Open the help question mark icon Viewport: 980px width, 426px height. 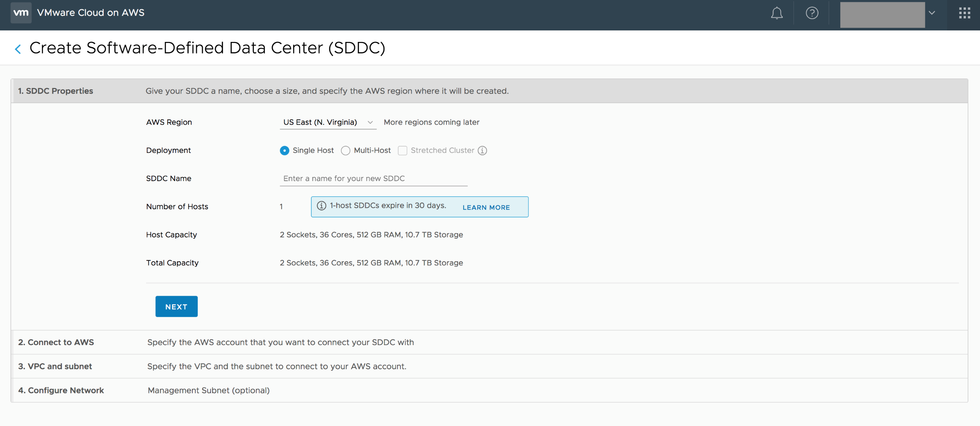[x=811, y=13]
